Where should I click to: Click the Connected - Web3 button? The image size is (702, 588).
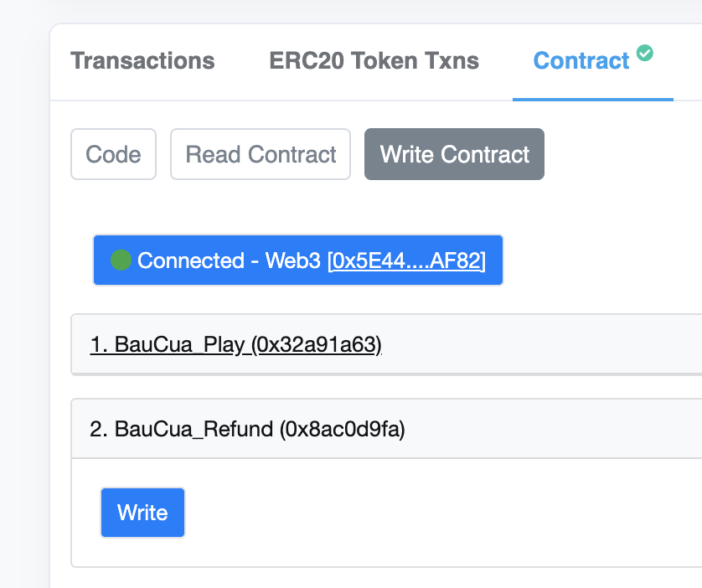coord(226,260)
